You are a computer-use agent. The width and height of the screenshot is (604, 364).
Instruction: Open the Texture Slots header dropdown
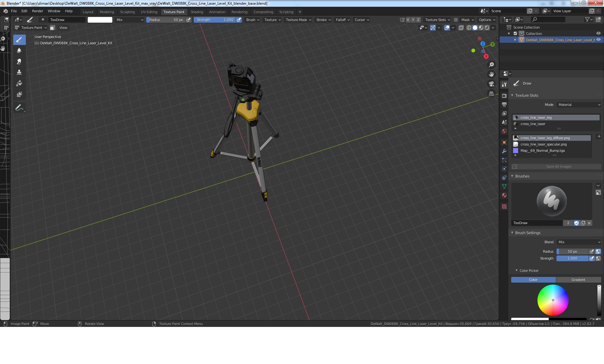coord(437,19)
